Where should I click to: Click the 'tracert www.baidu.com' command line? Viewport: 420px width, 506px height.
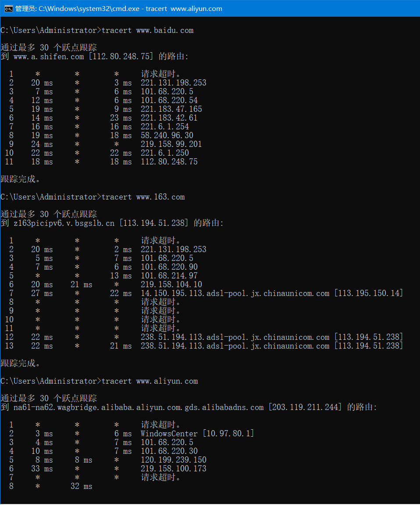(147, 30)
